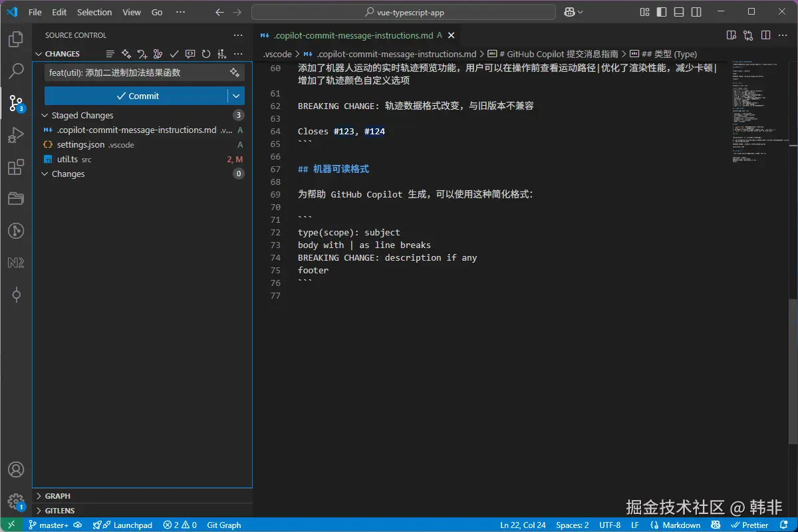798x532 pixels.
Task: Open the Accounts menu icon
Action: coord(16,469)
